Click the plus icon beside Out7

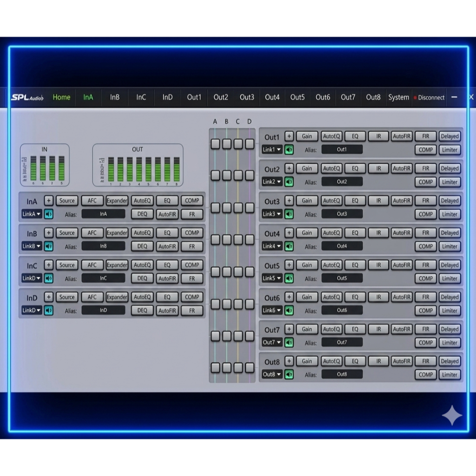289,329
